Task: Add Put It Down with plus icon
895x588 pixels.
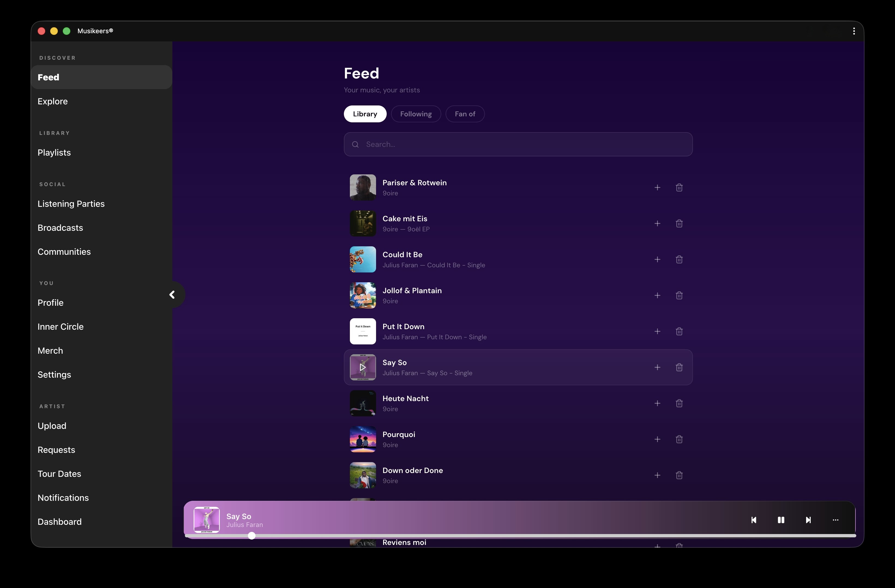Action: [657, 331]
